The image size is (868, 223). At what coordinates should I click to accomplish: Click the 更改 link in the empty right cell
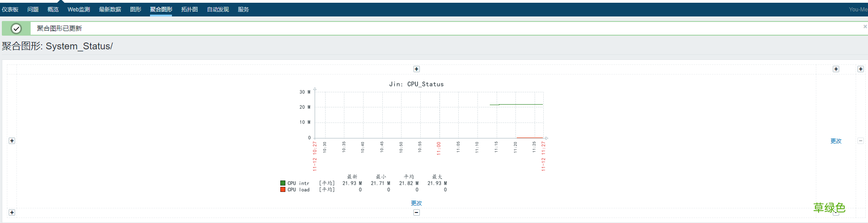836,141
